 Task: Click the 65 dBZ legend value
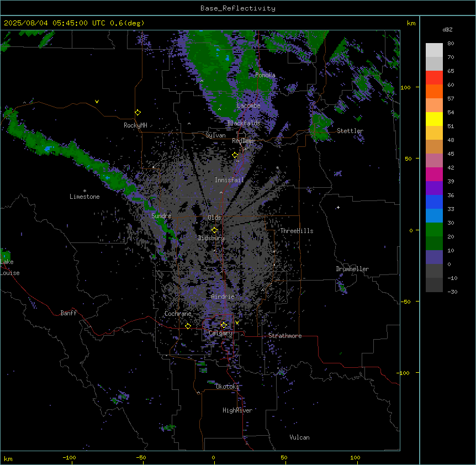point(451,71)
